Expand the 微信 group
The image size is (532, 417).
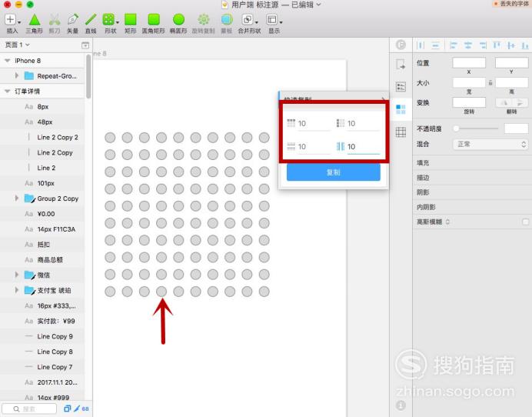17,275
